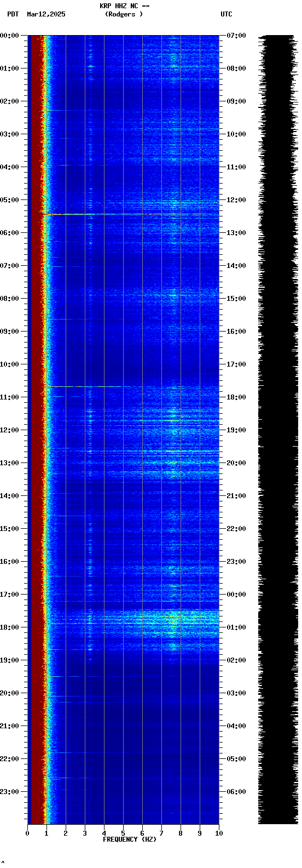Screen dimensions: 302x868
Task: Click the '(Rodgers )' station name text
Action: (124, 14)
